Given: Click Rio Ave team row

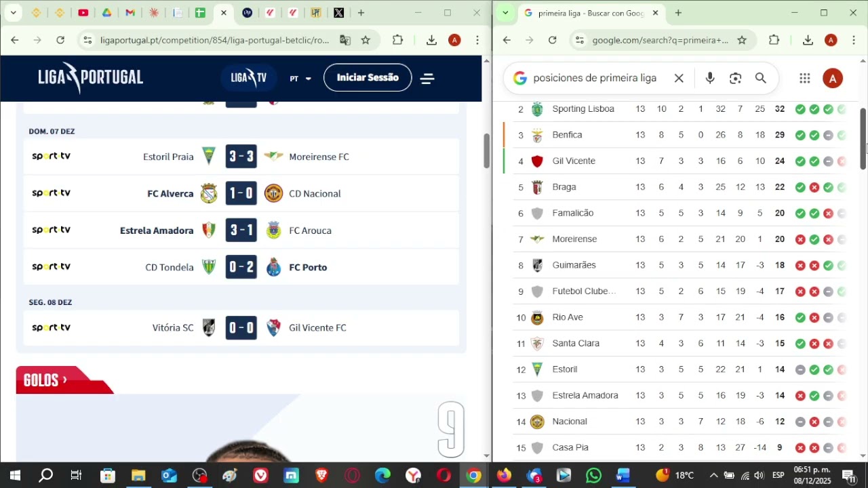Looking at the screenshot, I should 680,317.
